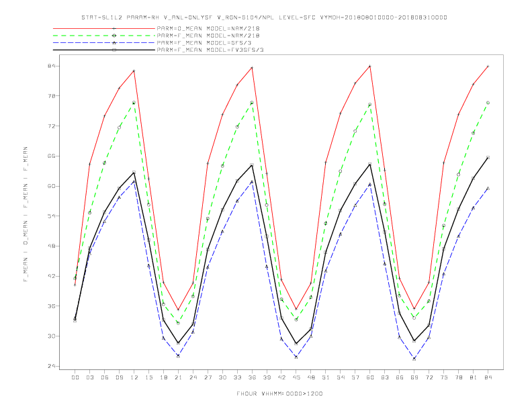532x411 pixels.
Task: Select legend entry PARM=O_MEAN MODEL=NAM/218
Action: tap(208, 28)
